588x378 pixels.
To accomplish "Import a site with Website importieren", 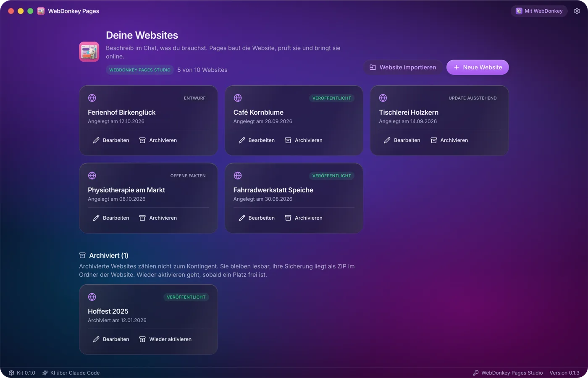I will [403, 67].
